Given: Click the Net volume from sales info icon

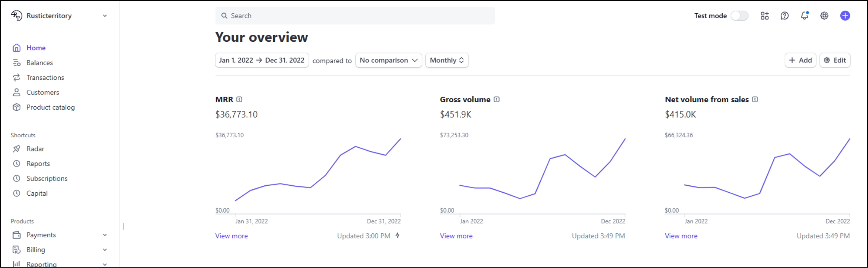Looking at the screenshot, I should [x=755, y=99].
